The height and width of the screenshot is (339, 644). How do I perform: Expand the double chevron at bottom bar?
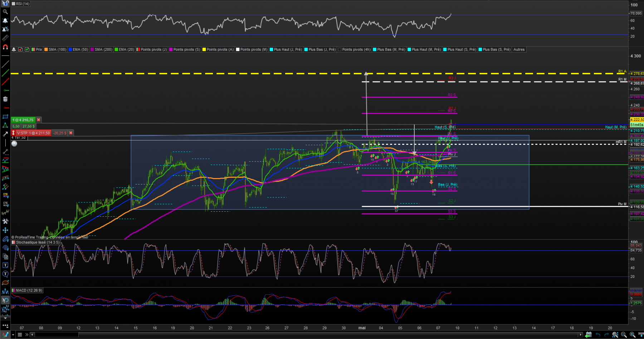pyautogui.click(x=26, y=335)
